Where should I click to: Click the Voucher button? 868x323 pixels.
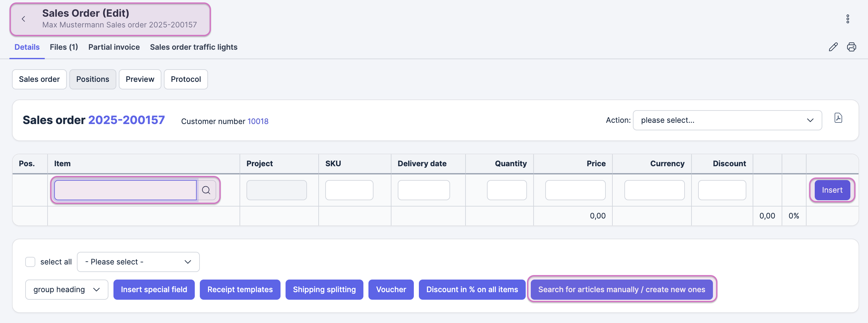[x=391, y=289]
